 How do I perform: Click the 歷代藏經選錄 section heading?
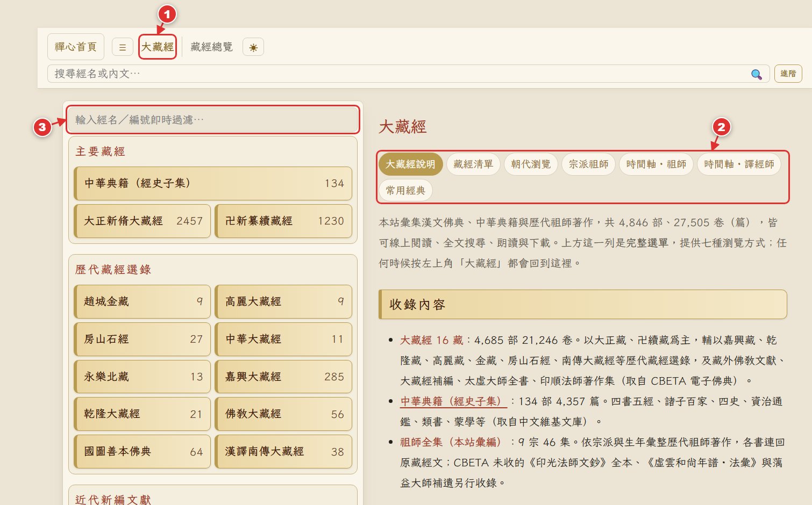coord(113,270)
